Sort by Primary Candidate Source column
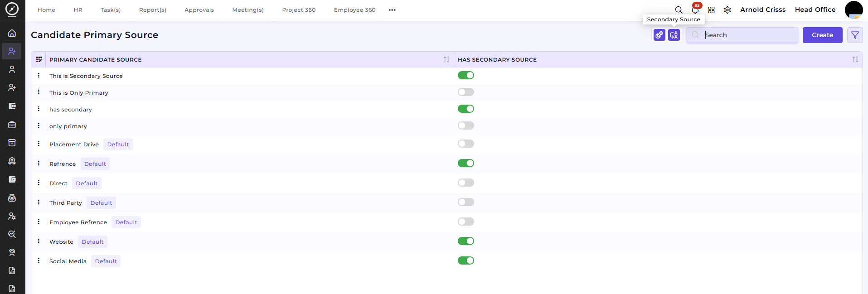Screen dimensions: 868x294 446,59
